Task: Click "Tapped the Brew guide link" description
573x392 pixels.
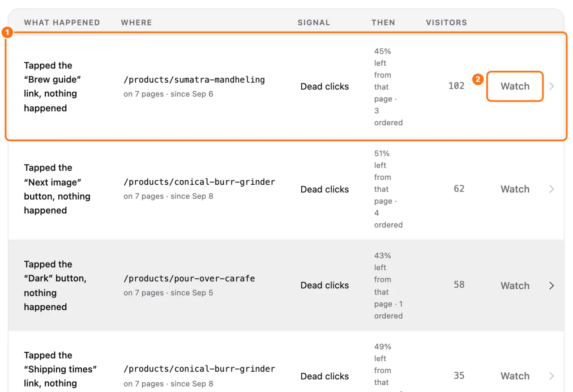Action: click(52, 87)
